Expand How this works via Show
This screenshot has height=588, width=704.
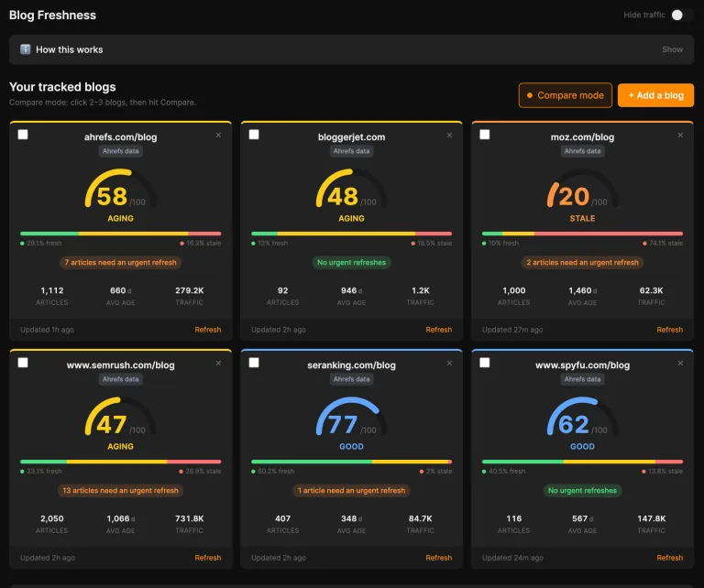pyautogui.click(x=672, y=49)
